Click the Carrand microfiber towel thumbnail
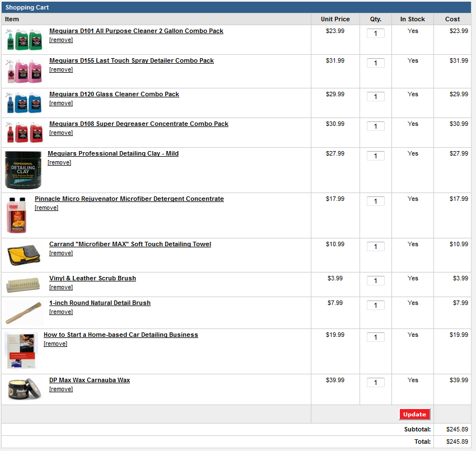 pos(24,255)
